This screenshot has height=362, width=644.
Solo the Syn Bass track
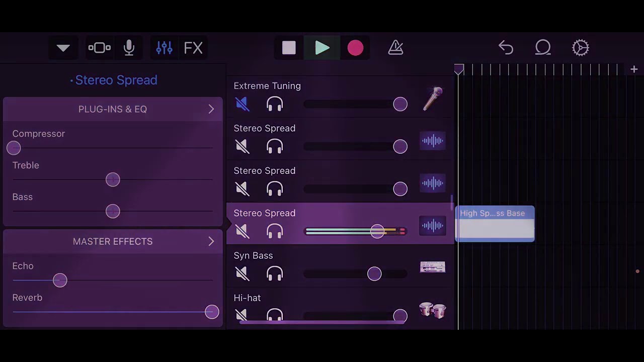[x=275, y=273]
